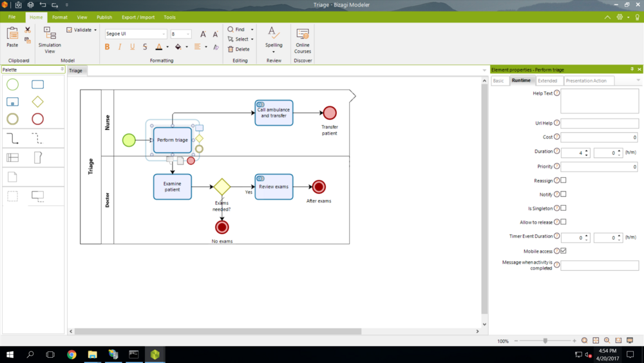Check the Notify option
Screen dimensions: 644x363
point(563,194)
